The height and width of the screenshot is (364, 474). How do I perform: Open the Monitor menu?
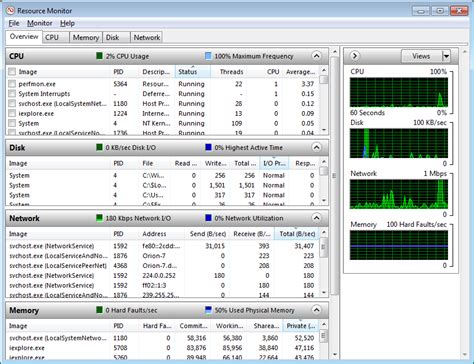(x=40, y=23)
